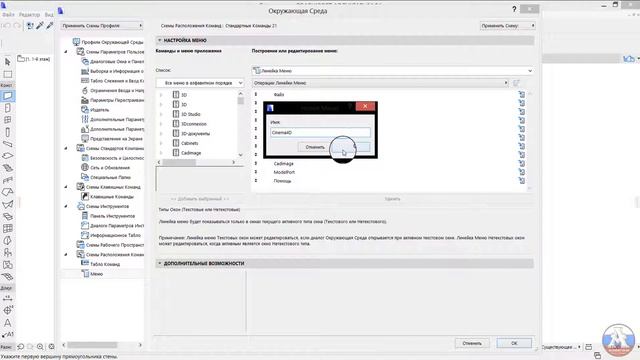Open the Редактор menu in main window

[29, 14]
